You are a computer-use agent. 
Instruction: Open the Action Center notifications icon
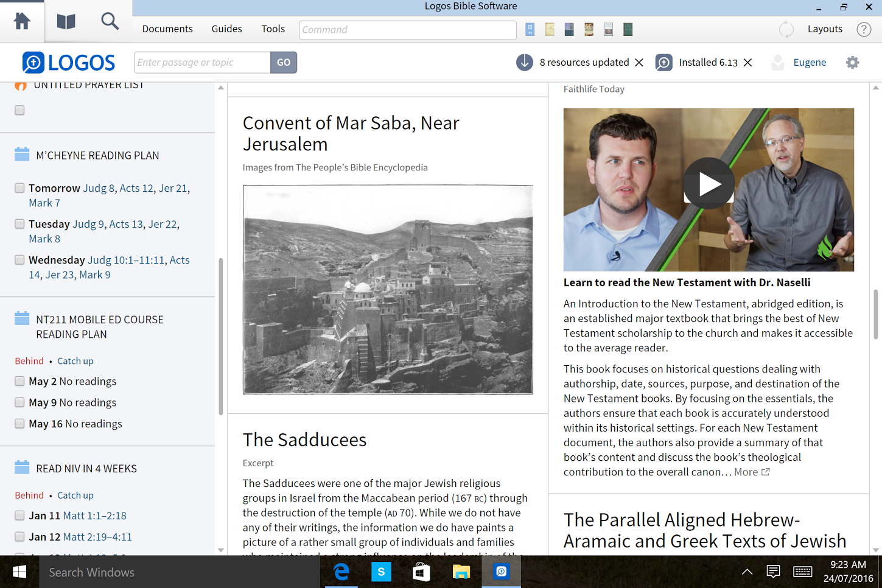point(773,572)
